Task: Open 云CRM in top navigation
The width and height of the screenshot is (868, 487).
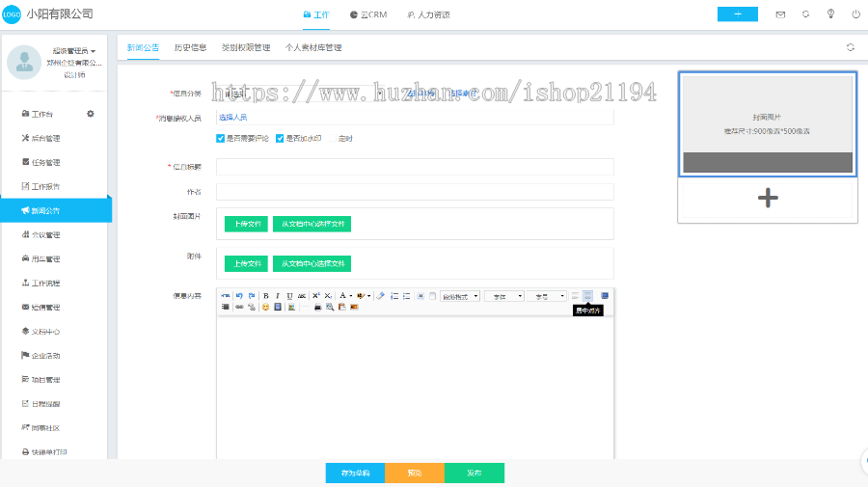Action: 368,14
